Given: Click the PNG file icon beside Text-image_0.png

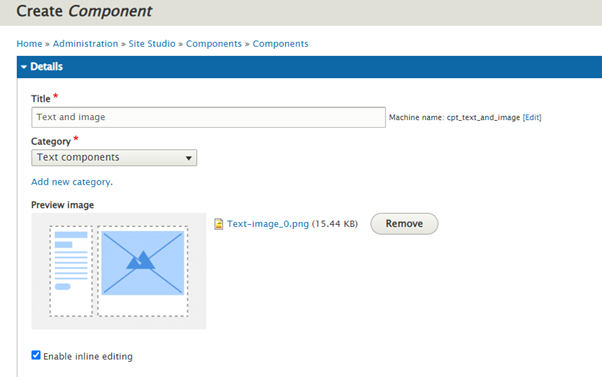Looking at the screenshot, I should point(218,224).
